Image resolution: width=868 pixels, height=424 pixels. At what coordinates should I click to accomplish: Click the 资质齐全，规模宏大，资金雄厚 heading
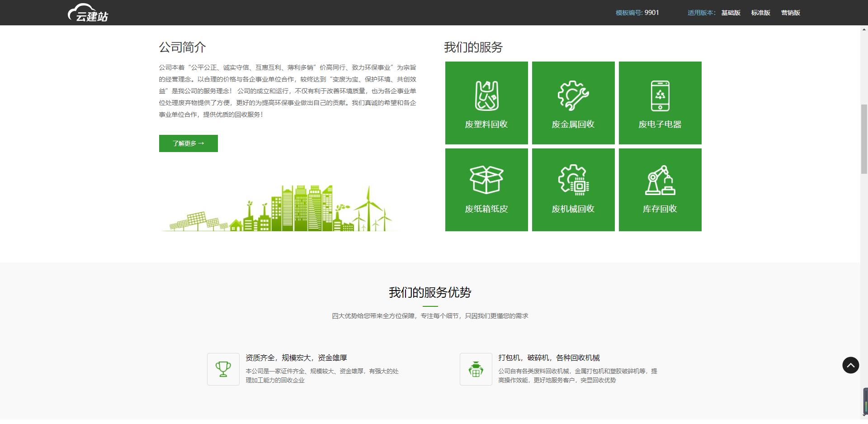pyautogui.click(x=296, y=358)
